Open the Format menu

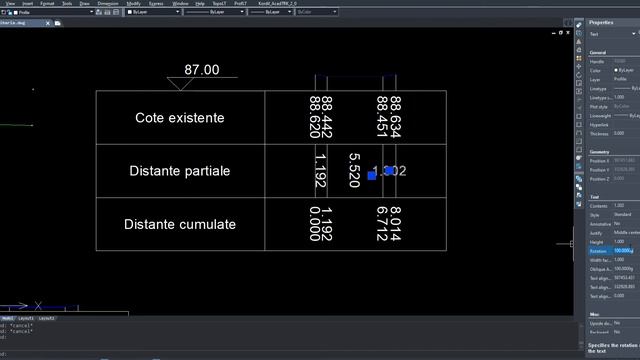(47, 3)
